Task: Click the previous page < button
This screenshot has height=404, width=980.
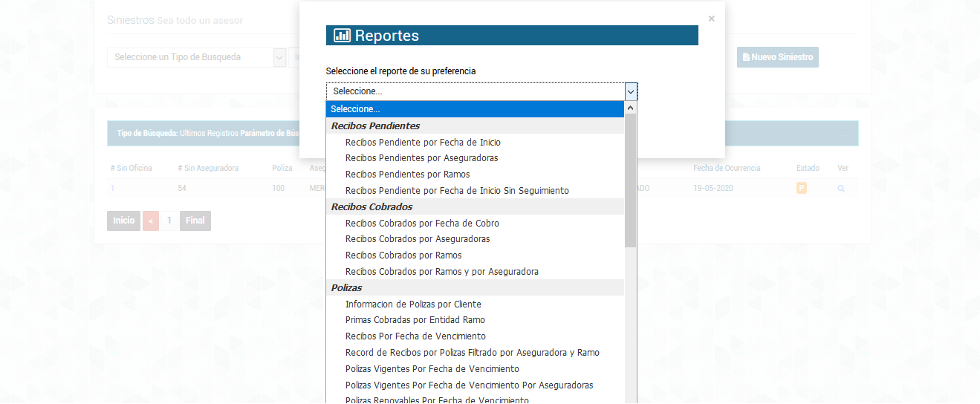Action: click(x=151, y=221)
